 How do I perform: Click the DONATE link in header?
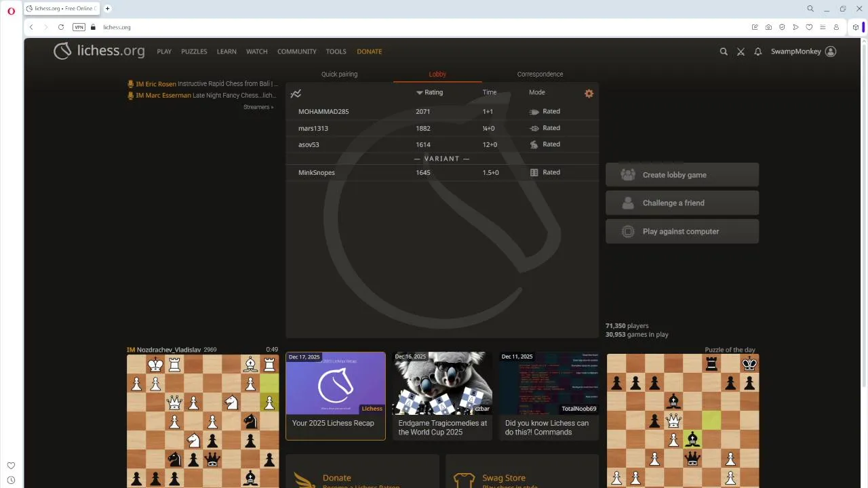(370, 52)
